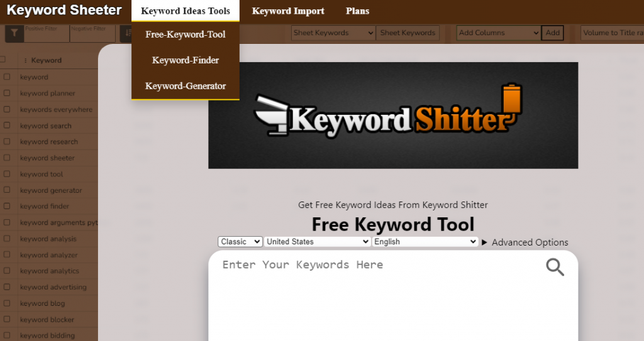Click 'keyword tool' in the list
Screen dimensions: 644x341
42,174
